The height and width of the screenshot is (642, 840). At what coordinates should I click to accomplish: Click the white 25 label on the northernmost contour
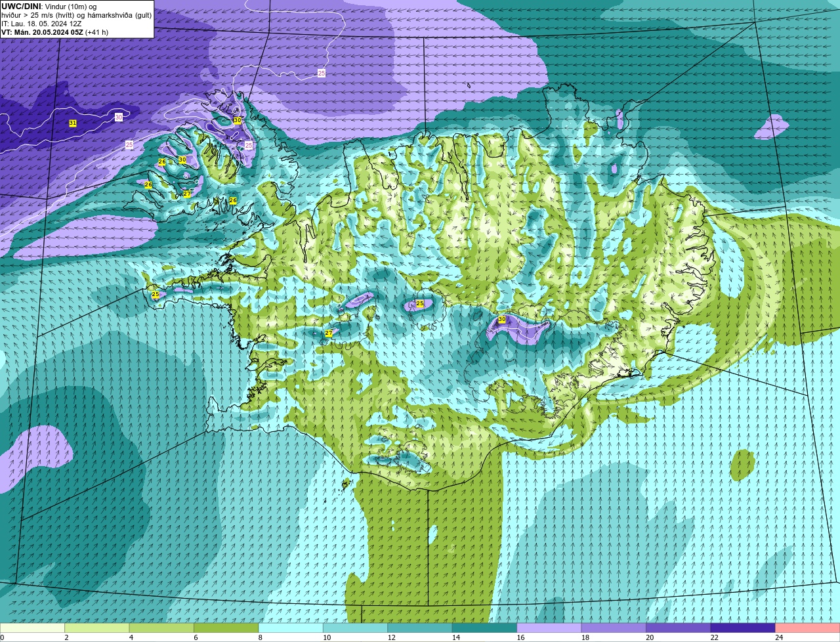click(322, 74)
